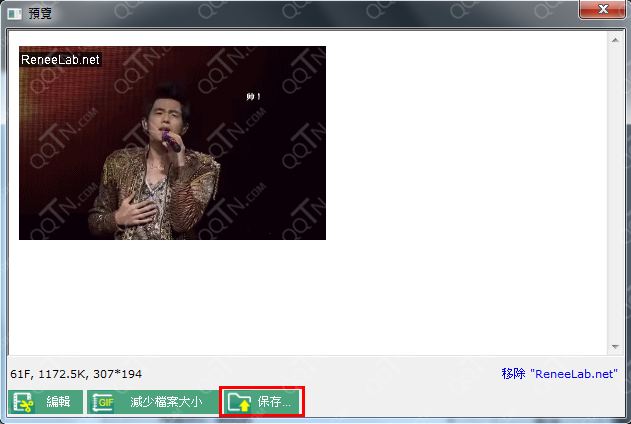Click the ReneeLab.net watermark on the image
This screenshot has width=631, height=424.
tap(60, 60)
